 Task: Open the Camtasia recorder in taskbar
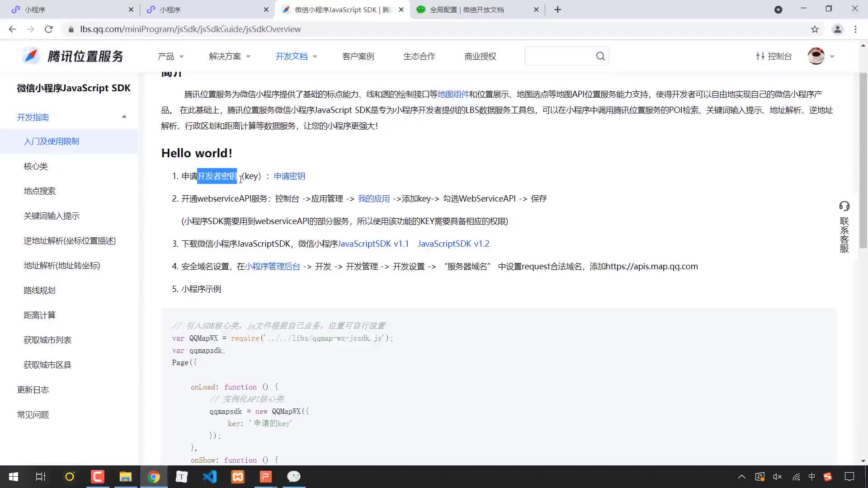[97, 477]
